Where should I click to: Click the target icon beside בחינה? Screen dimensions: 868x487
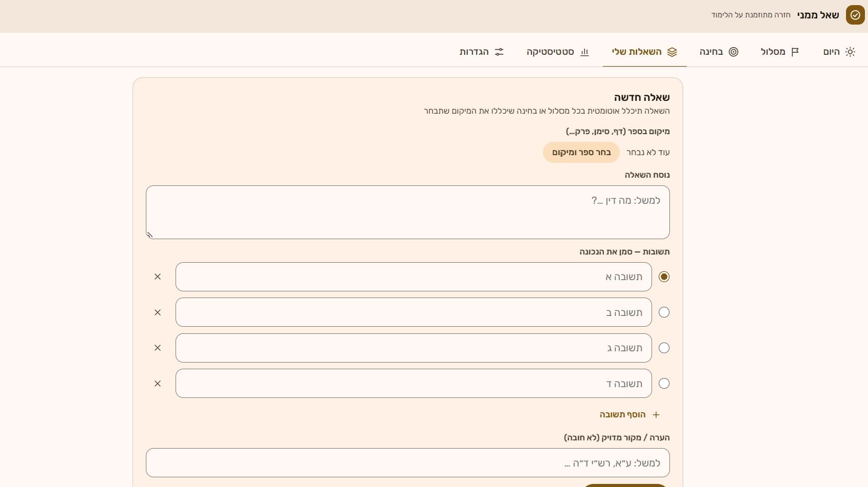(x=733, y=52)
